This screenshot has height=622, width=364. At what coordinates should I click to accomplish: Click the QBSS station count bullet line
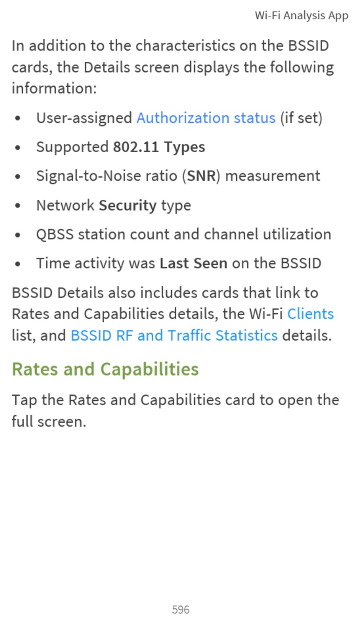pos(184,234)
